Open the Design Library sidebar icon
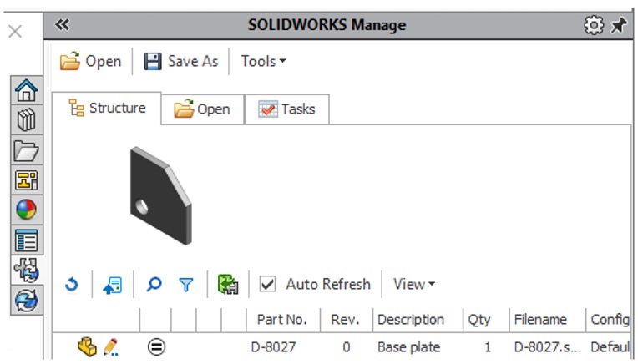 pos(27,120)
